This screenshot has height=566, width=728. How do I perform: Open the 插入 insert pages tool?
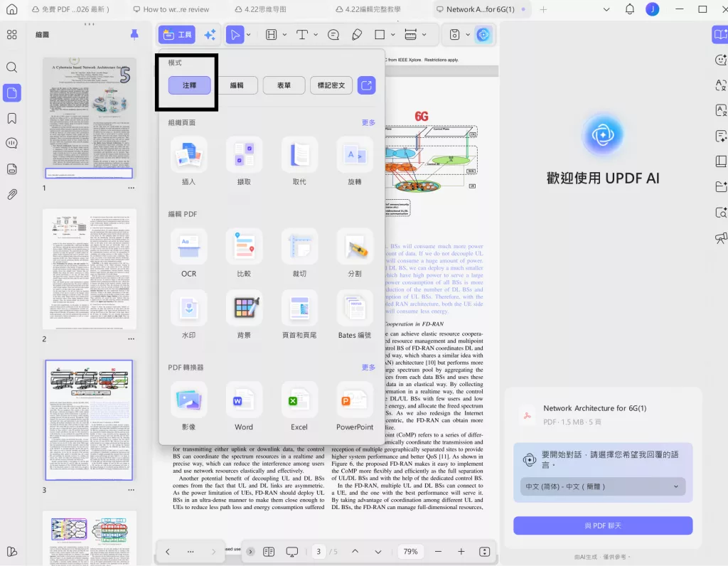(x=188, y=161)
